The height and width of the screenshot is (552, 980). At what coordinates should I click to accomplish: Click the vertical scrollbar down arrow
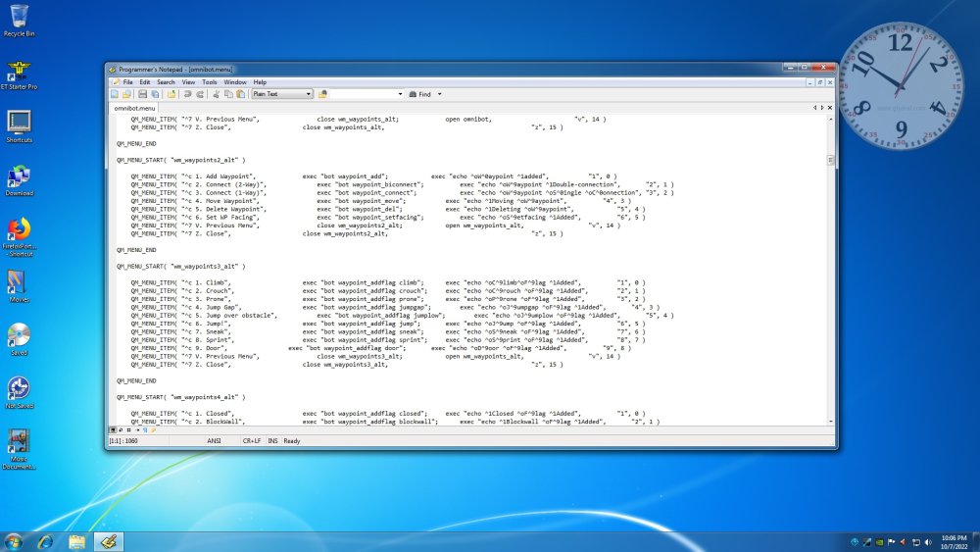(831, 422)
